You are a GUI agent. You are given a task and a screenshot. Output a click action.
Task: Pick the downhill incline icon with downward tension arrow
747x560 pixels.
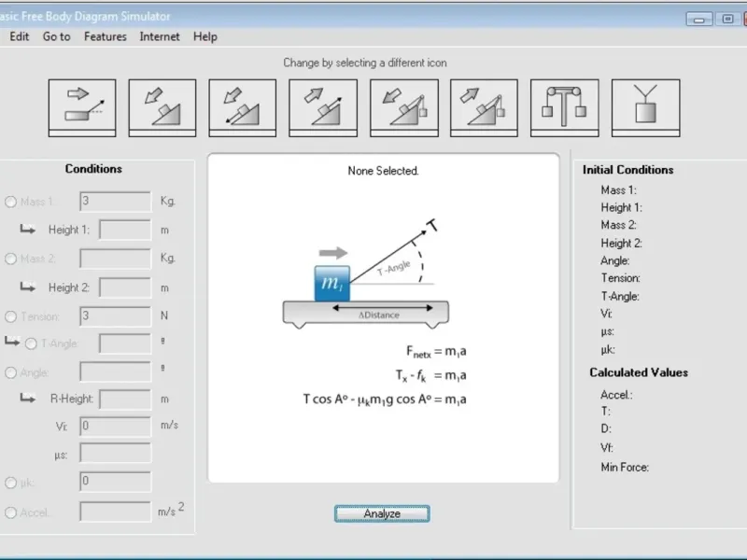pos(243,108)
